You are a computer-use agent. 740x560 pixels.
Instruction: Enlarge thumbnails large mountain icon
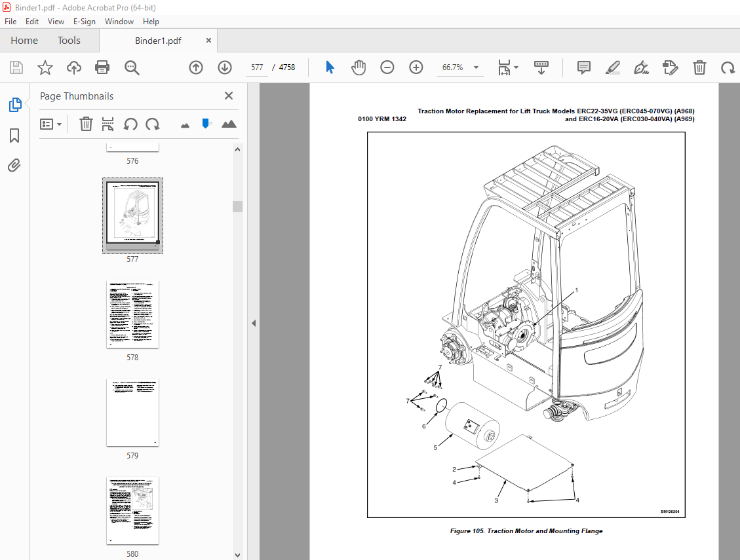[x=229, y=124]
